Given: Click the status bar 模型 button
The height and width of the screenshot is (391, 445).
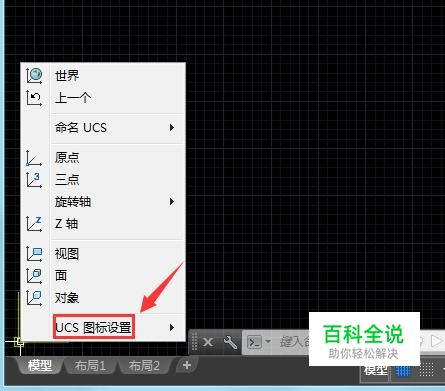Looking at the screenshot, I should tap(376, 370).
